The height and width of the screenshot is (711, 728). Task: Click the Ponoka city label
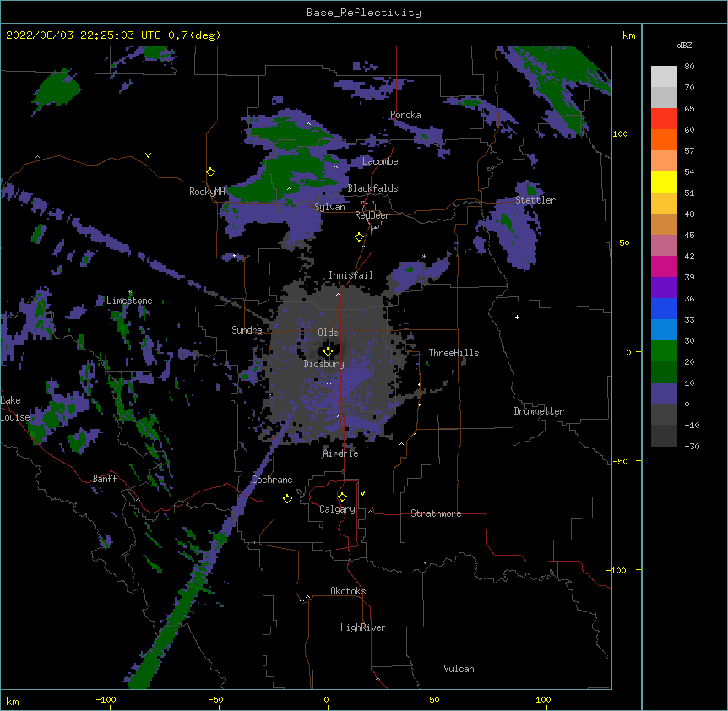[x=405, y=115]
